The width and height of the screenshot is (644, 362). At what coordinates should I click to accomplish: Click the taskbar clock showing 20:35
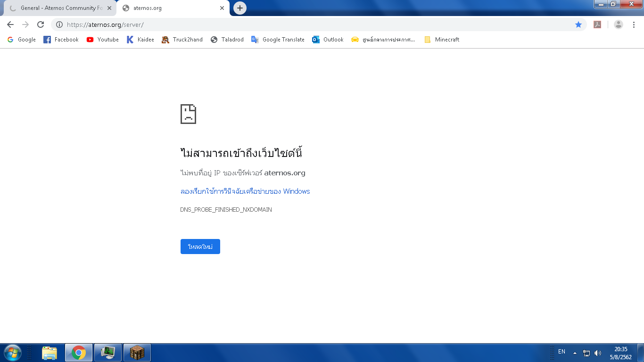621,353
